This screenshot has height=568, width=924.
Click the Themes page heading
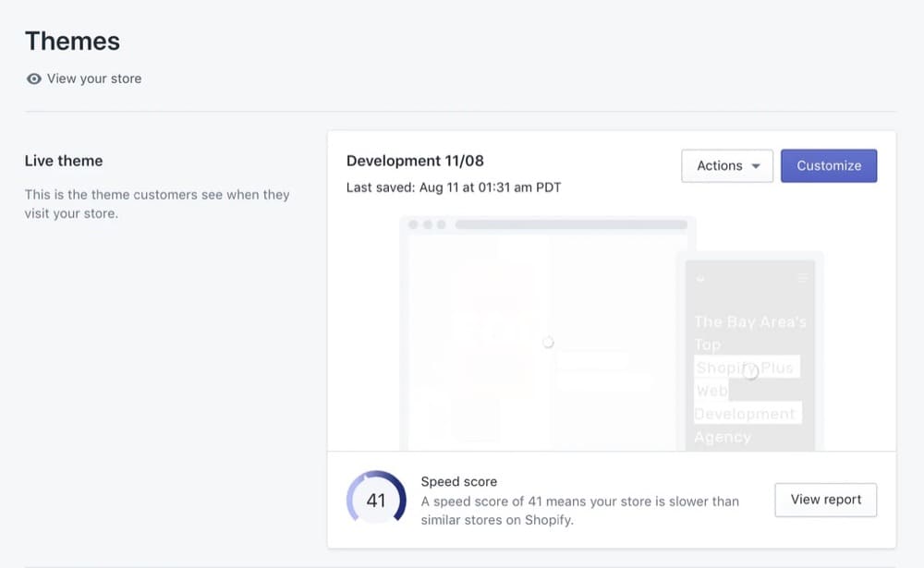72,42
